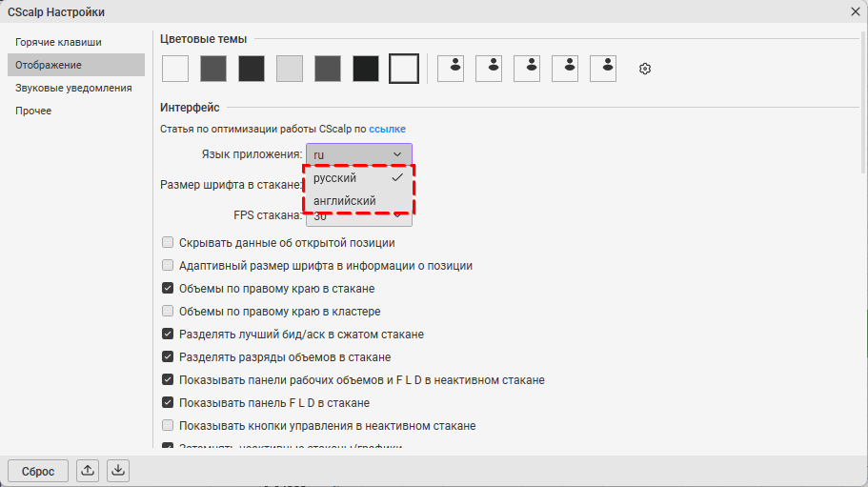The width and height of the screenshot is (868, 487).
Task: Enable Скрывать данные об открытой позиции checkbox
Action: pos(169,243)
